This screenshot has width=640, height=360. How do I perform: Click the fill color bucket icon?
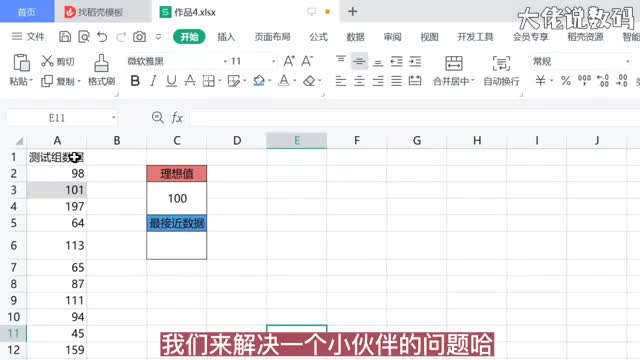point(259,81)
